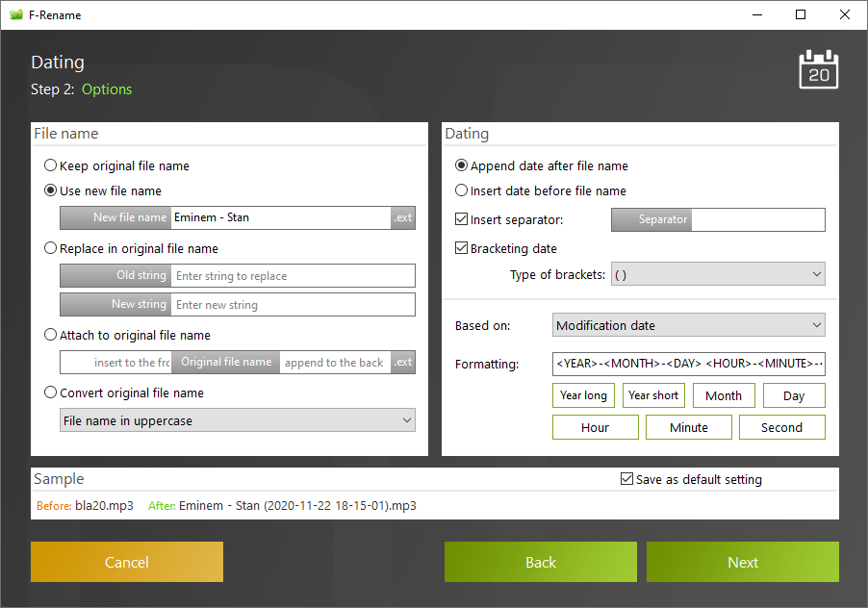Click the Separator input field
This screenshot has width=868, height=608.
coord(758,219)
